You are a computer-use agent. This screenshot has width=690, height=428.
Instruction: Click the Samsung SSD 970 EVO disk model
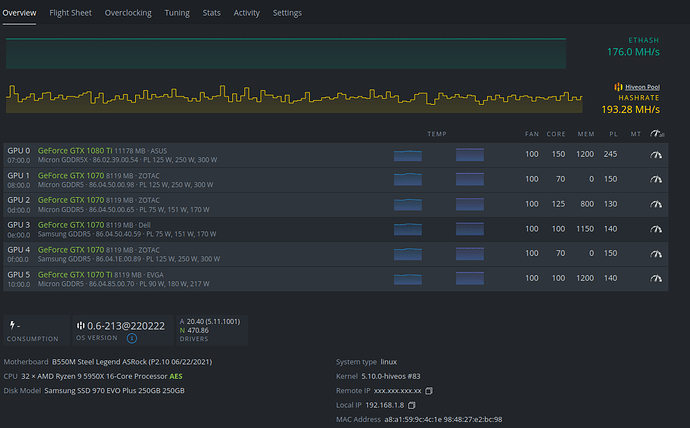[114, 391]
